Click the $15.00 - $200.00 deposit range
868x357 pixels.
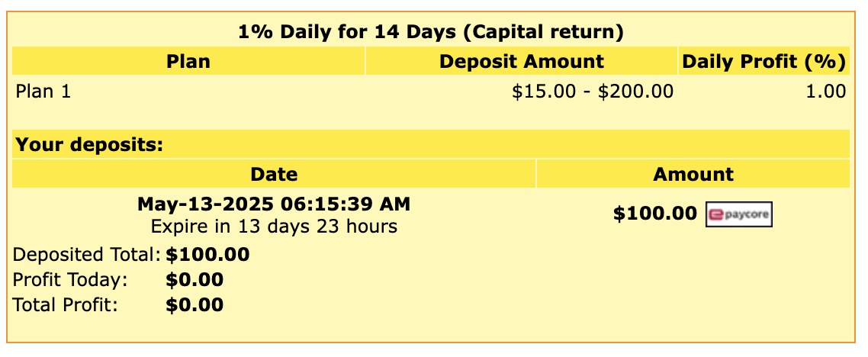point(593,92)
